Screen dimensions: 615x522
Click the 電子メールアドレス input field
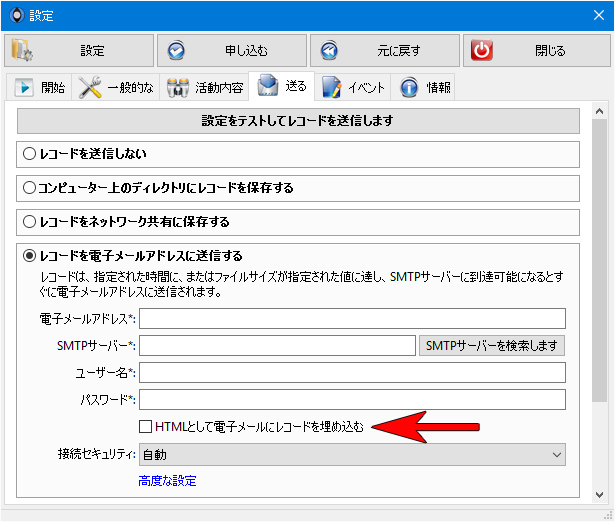tap(352, 318)
